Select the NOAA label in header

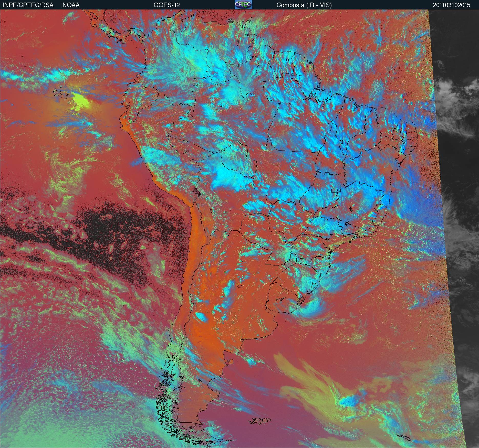pos(71,5)
